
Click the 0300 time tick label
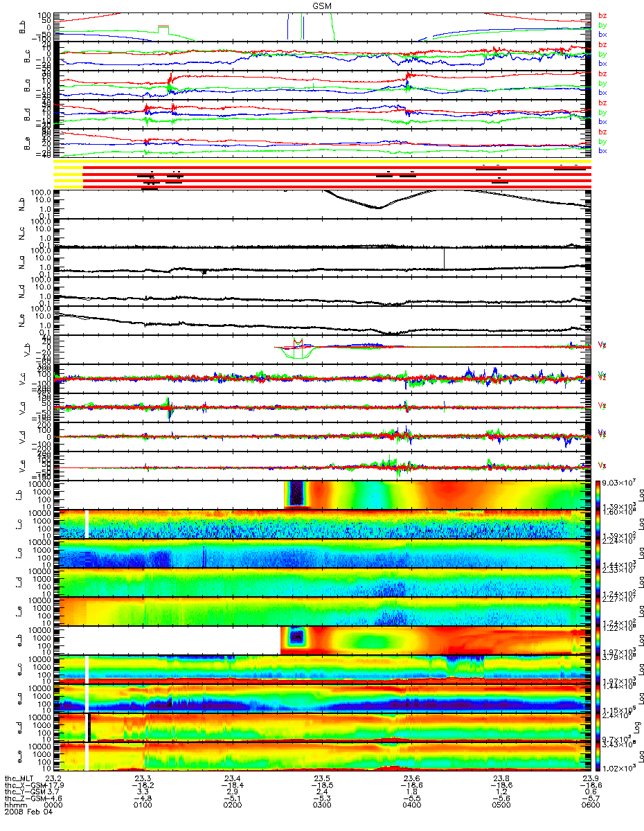[322, 806]
